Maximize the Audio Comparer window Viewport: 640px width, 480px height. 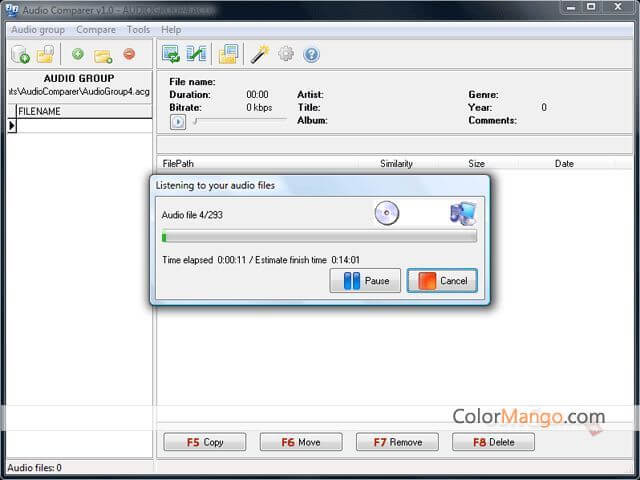pos(591,7)
